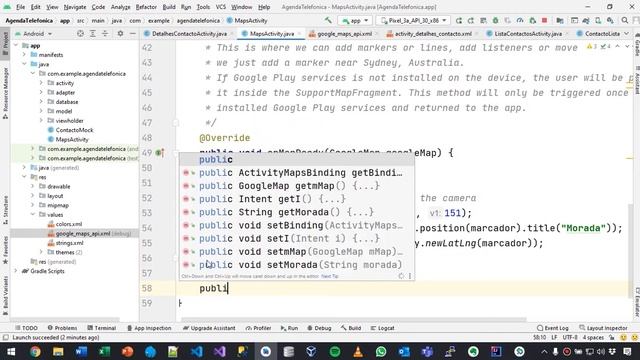Click the Debug app bug icon in toolbar
The height and width of the screenshot is (360, 640).
495,20
